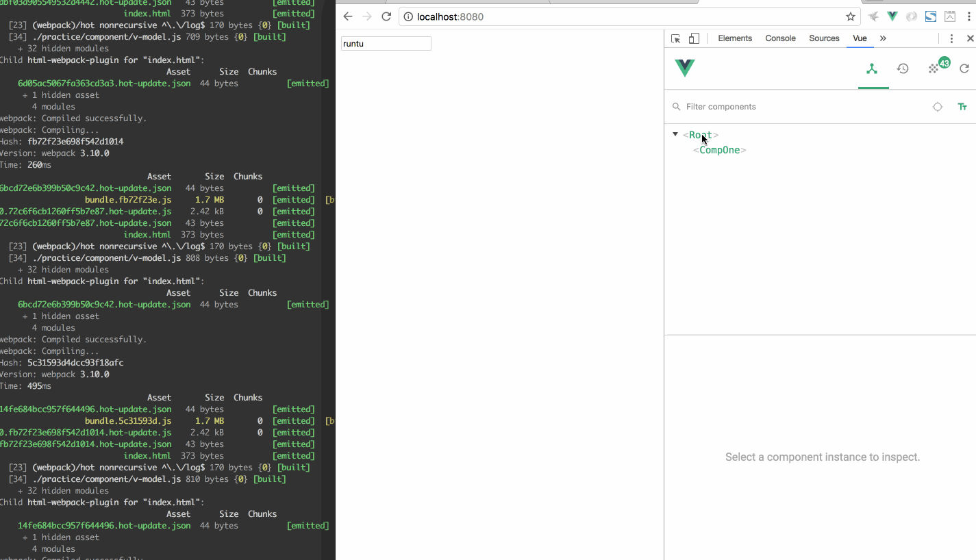Image resolution: width=976 pixels, height=560 pixels.
Task: Bookmark this page with the star icon
Action: 851,16
